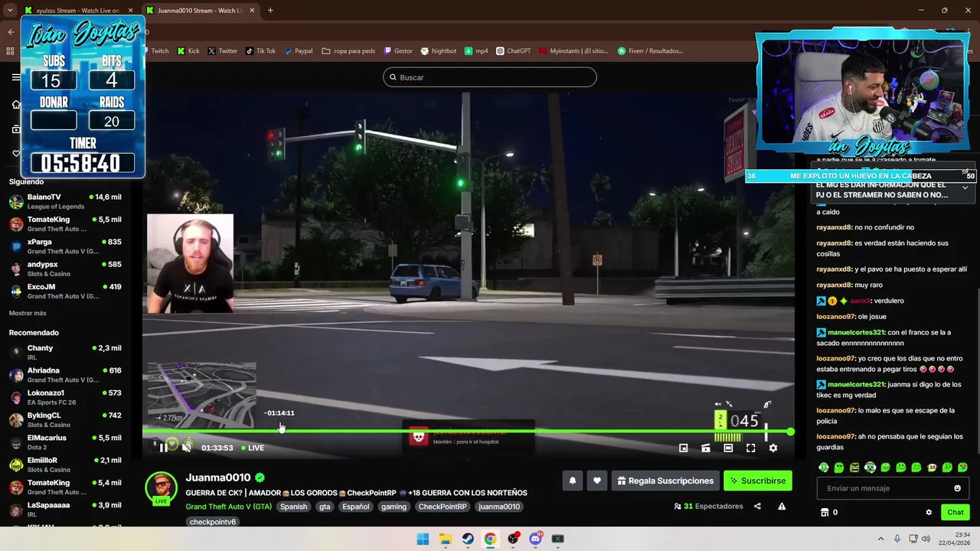Open the channel shop icon
Viewport: 980px width, 551px height.
click(825, 512)
